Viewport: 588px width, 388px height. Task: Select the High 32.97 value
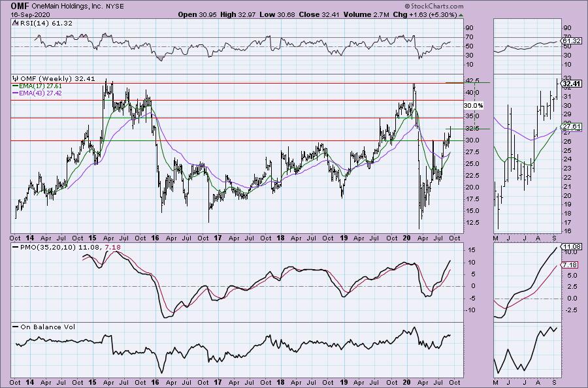237,14
